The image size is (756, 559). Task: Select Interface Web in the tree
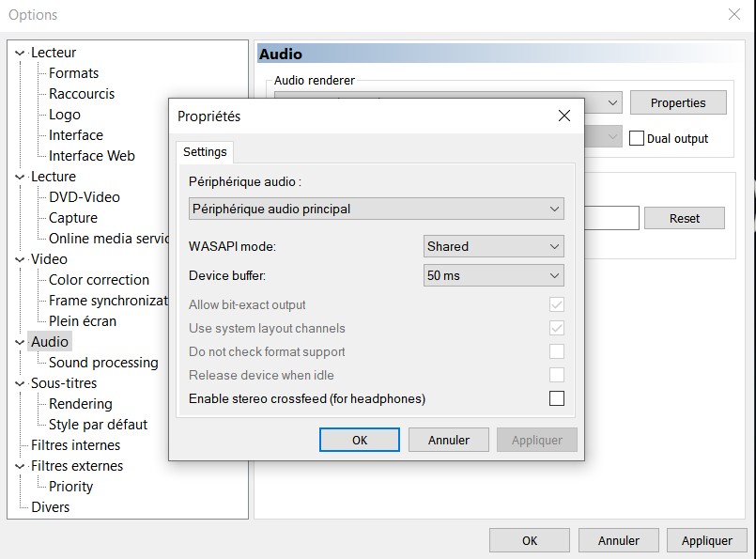coord(92,156)
